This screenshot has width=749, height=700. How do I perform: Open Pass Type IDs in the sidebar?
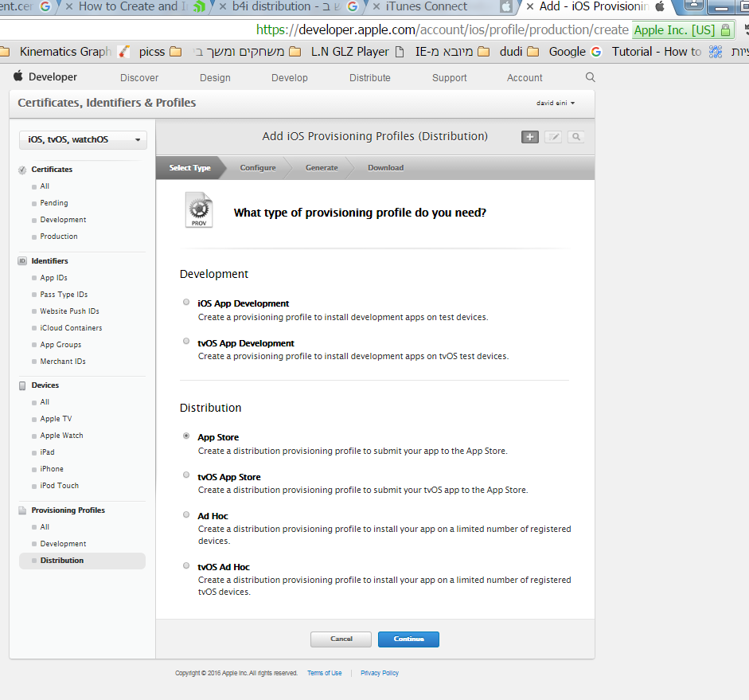[64, 295]
